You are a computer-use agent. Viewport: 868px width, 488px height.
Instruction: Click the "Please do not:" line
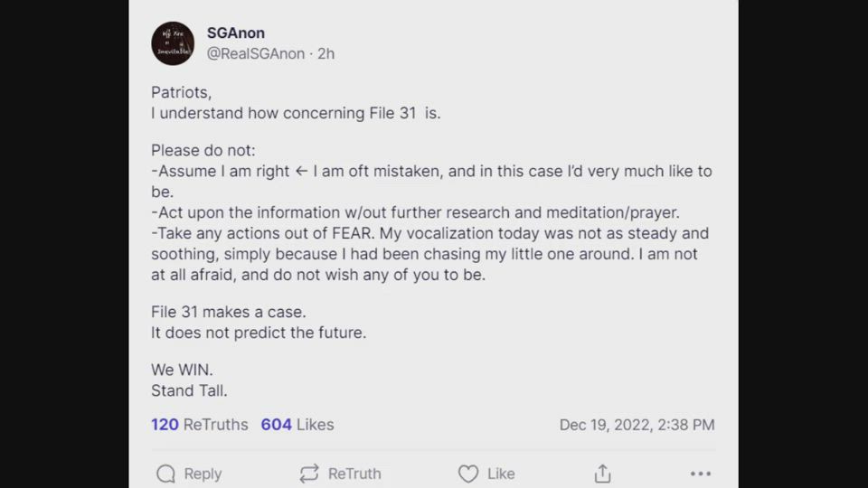(x=203, y=150)
